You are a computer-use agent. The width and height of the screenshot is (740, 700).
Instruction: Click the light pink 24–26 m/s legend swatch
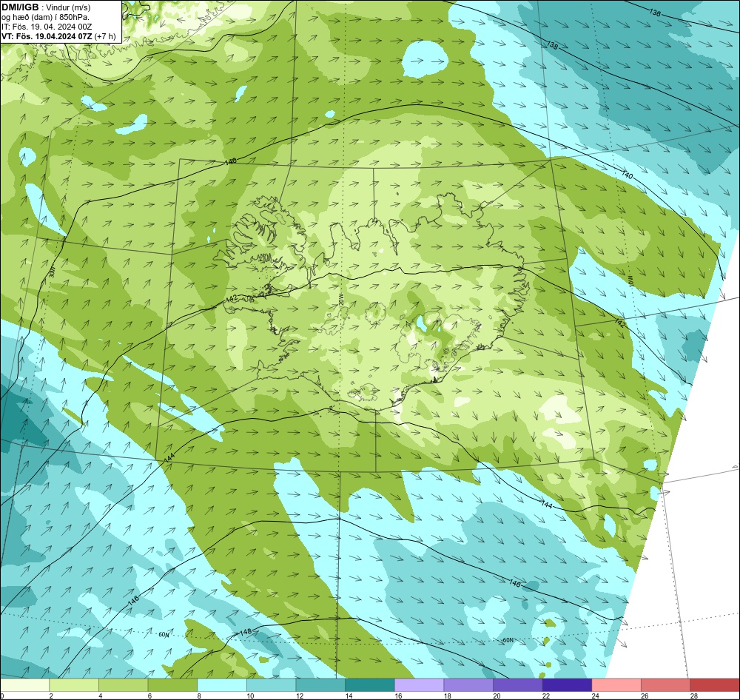[x=616, y=685]
